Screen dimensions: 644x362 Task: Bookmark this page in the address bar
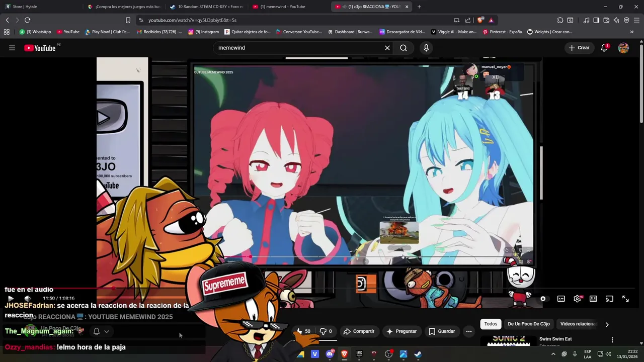click(x=128, y=20)
